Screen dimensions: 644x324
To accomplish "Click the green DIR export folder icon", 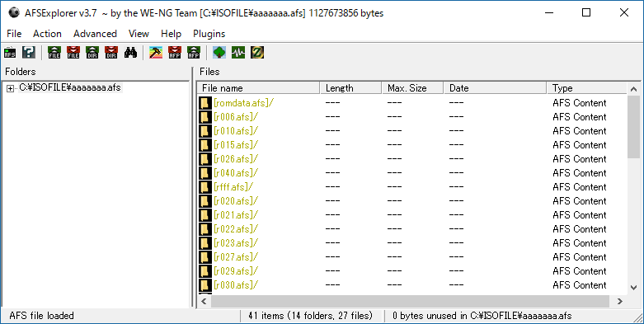I will [92, 52].
